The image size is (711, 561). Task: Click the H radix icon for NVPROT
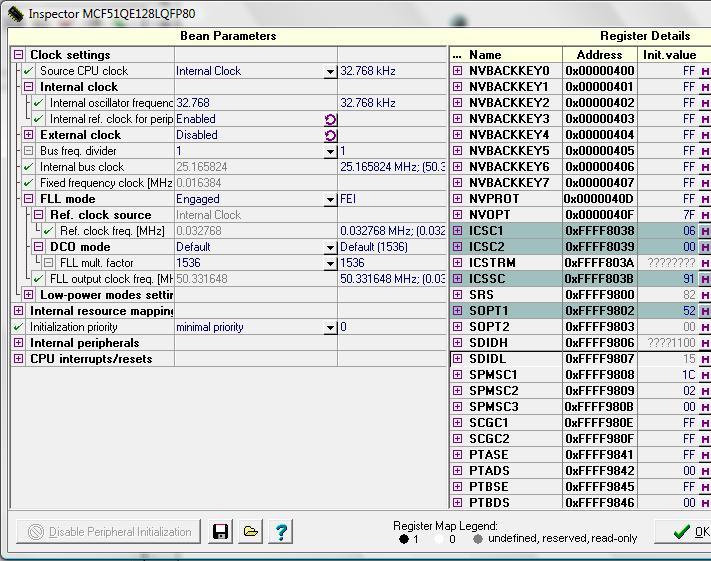point(705,199)
